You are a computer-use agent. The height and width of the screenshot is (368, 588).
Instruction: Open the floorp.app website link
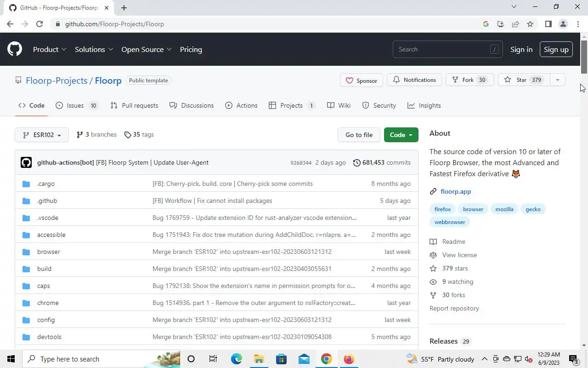pyautogui.click(x=455, y=191)
